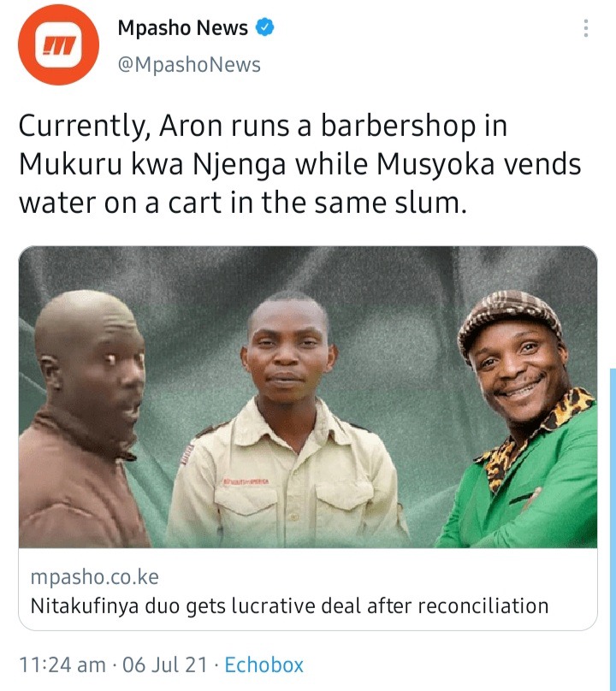Open the Nitakufinya duo article headline
The height and width of the screenshot is (691, 616).
pyautogui.click(x=289, y=606)
